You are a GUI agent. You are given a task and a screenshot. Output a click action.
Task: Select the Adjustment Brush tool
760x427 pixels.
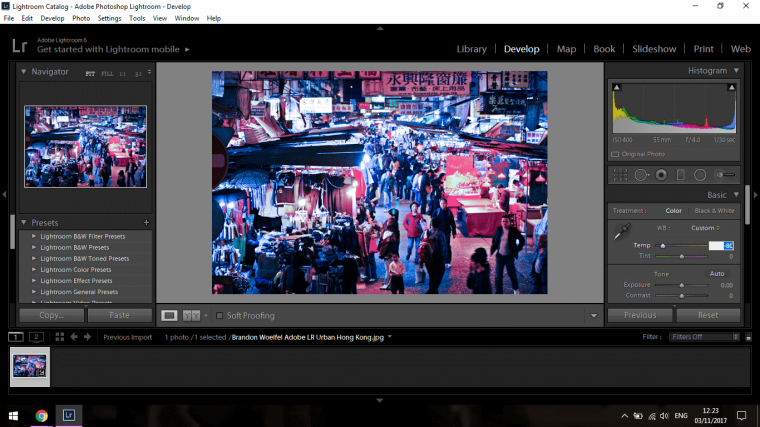[726, 175]
